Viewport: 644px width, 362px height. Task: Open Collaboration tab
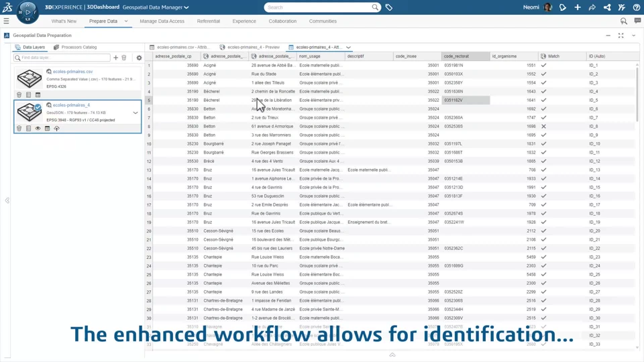pos(282,21)
